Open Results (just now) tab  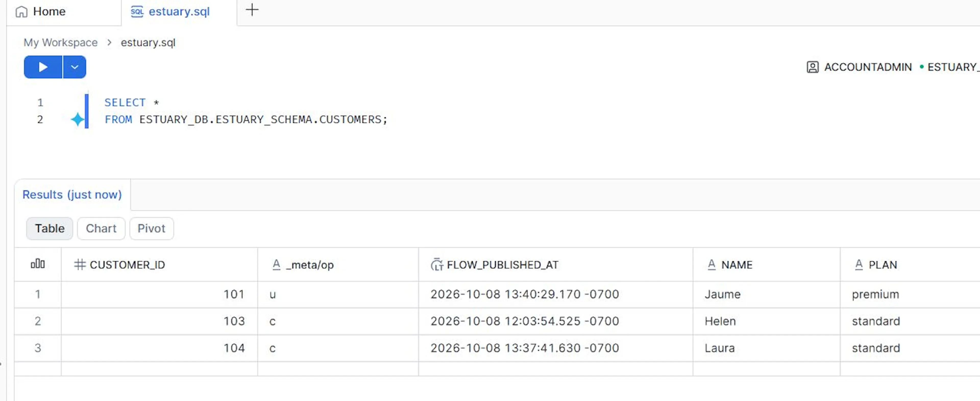coord(72,195)
